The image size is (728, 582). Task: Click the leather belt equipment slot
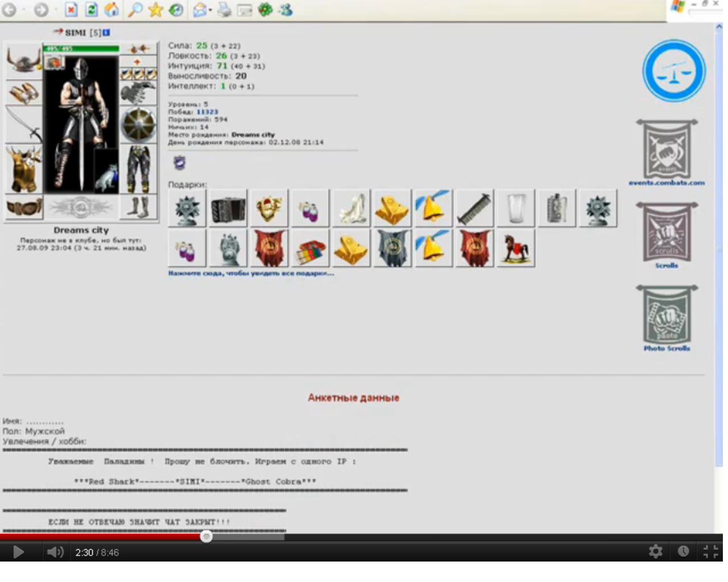point(24,207)
